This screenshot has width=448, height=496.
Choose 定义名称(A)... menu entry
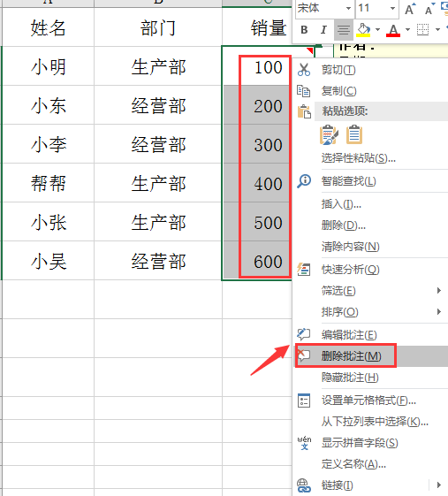(x=353, y=464)
